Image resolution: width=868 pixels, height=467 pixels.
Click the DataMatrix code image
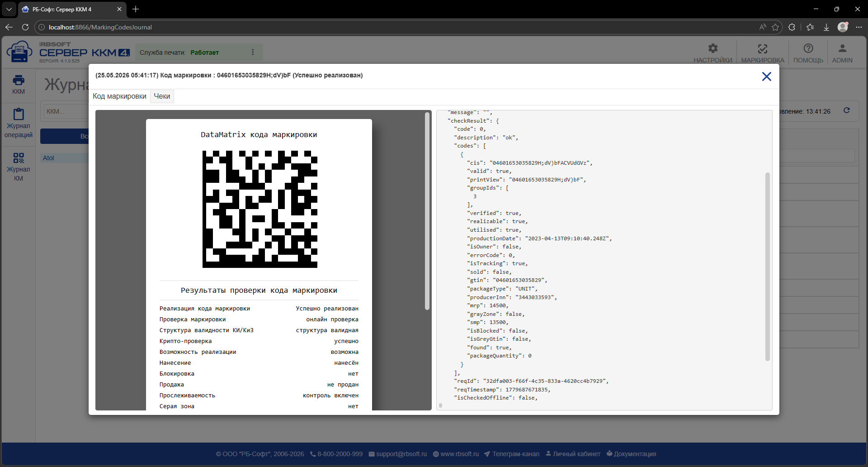click(x=260, y=209)
